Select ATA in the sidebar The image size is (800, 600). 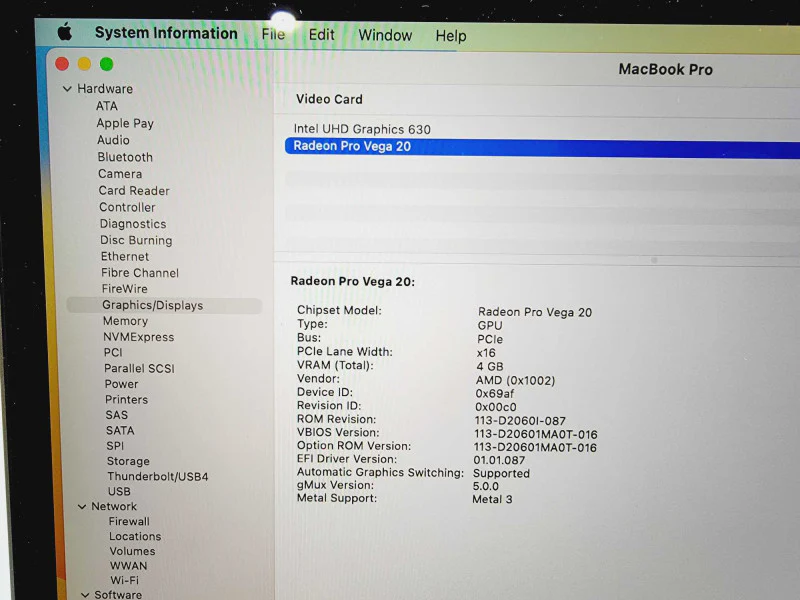click(107, 106)
